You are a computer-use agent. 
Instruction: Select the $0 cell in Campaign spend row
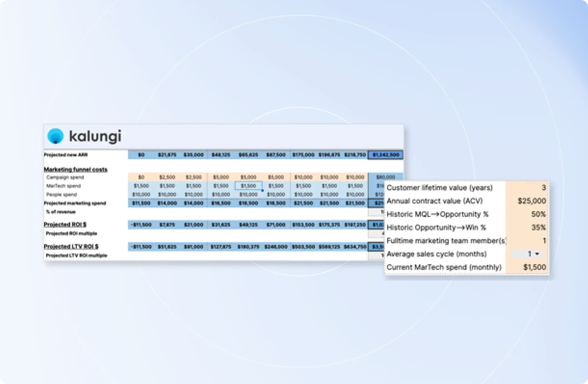pos(141,177)
